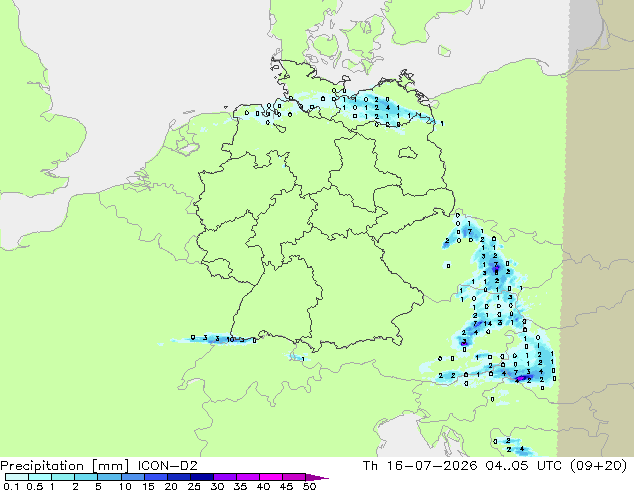
Task: Click the 25–30 mm legend swatch
Action: click(201, 477)
